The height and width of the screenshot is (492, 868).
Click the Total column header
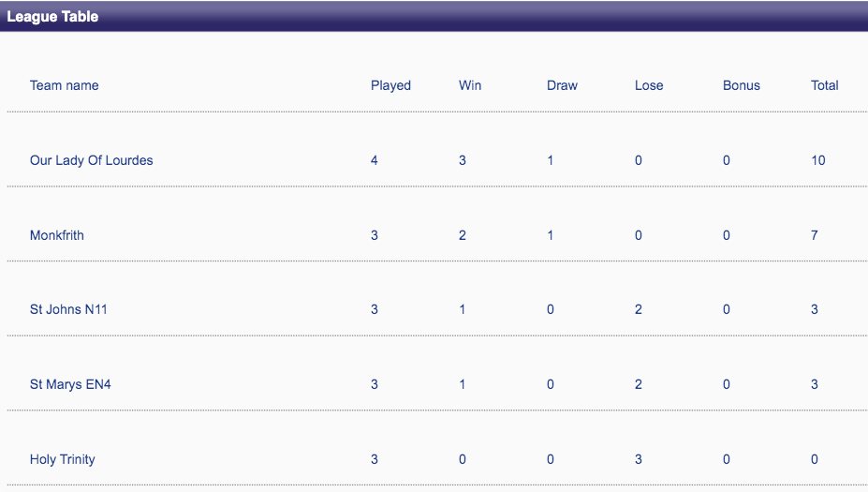(825, 85)
